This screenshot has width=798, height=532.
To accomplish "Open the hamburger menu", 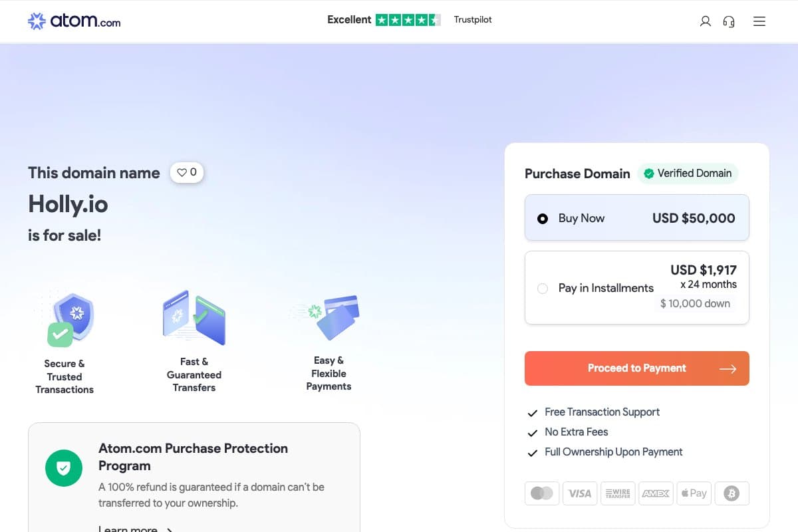I will pos(759,21).
